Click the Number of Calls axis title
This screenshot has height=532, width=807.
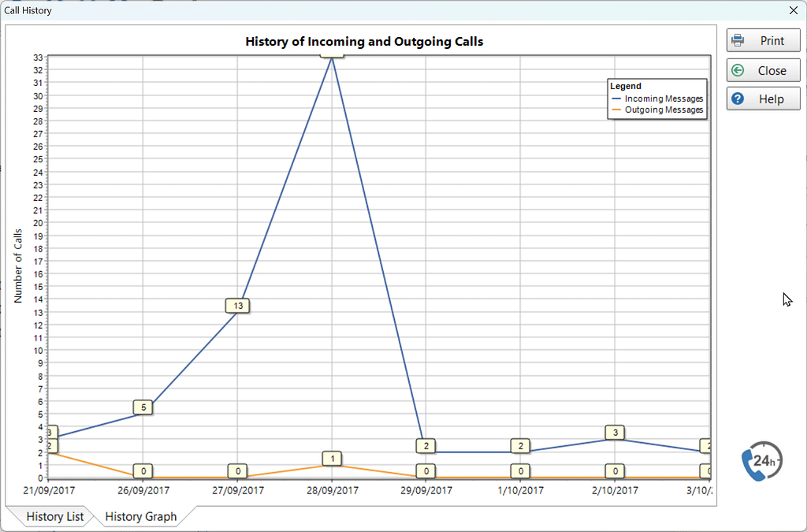pyautogui.click(x=18, y=266)
